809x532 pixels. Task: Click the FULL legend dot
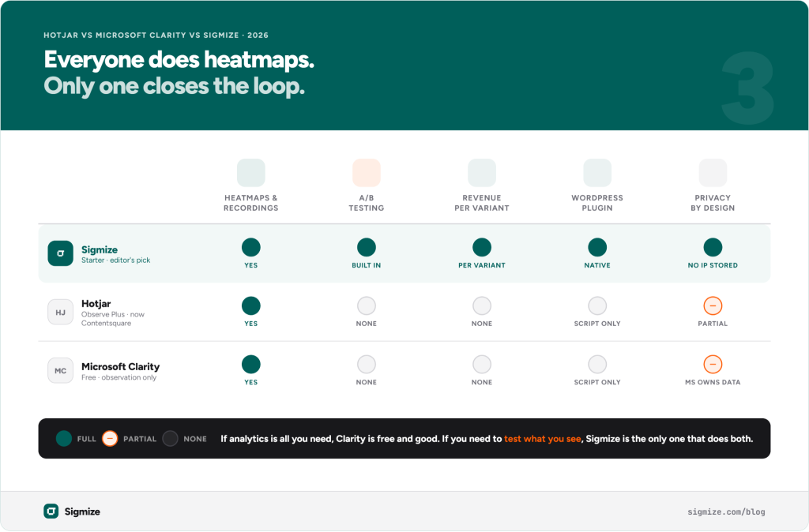coord(64,439)
